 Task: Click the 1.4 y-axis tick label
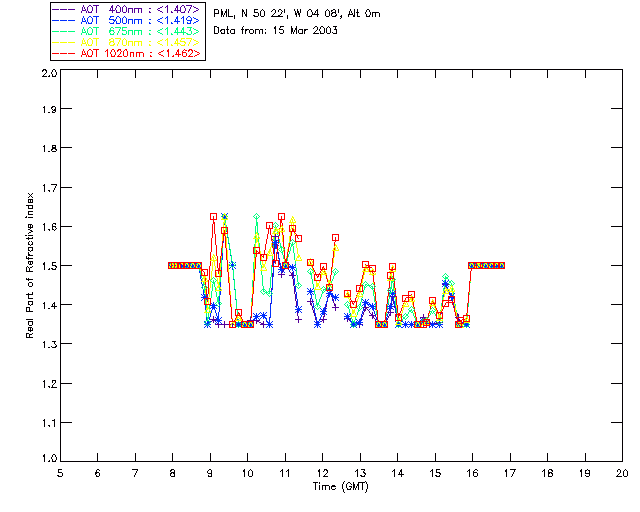click(49, 305)
